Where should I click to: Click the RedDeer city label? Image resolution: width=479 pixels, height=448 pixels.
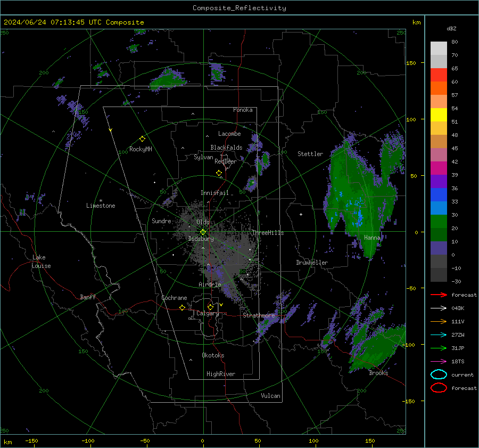pos(226,161)
